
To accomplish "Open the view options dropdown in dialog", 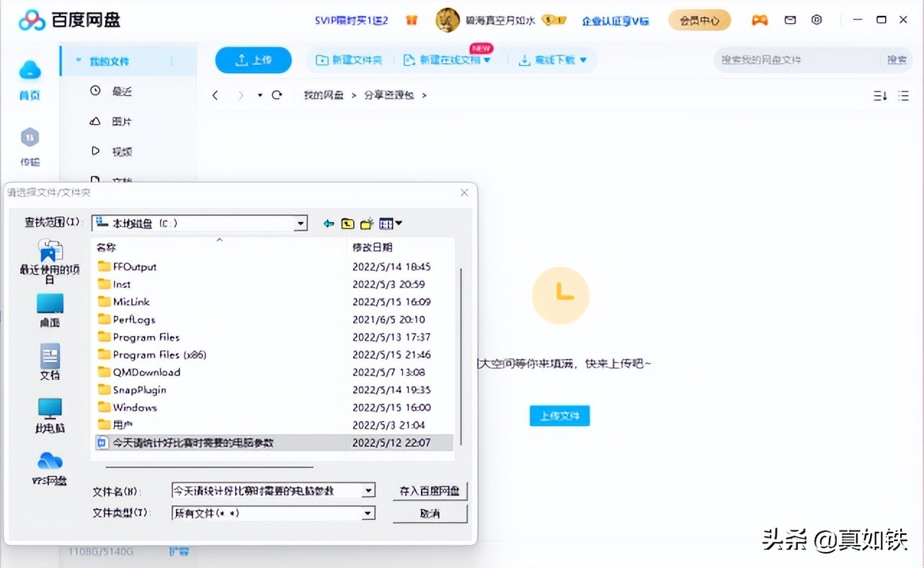I will point(399,223).
